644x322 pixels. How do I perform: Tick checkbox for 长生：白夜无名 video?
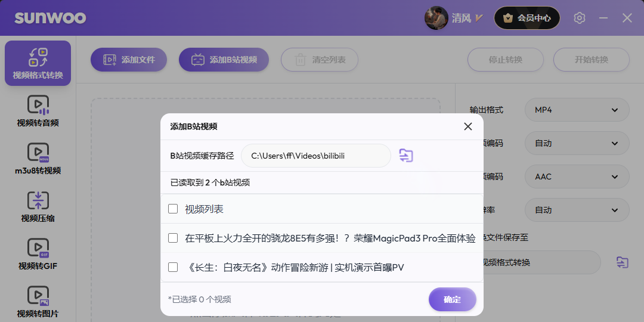173,267
